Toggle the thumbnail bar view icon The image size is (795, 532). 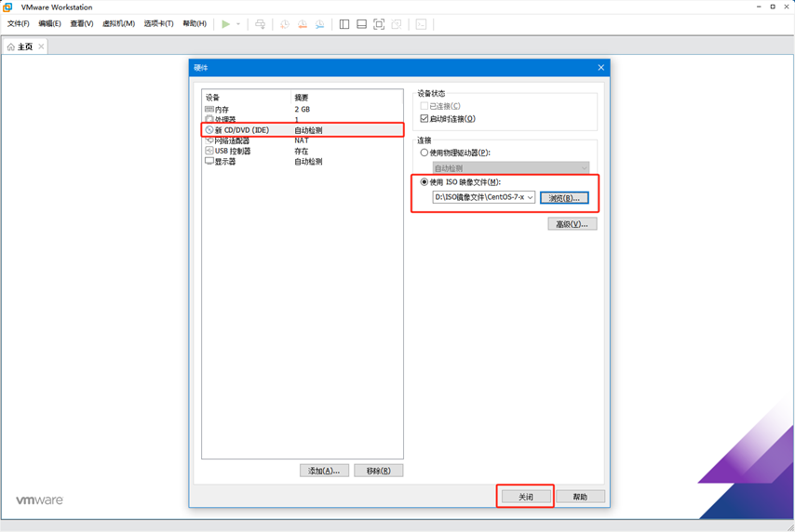point(361,24)
